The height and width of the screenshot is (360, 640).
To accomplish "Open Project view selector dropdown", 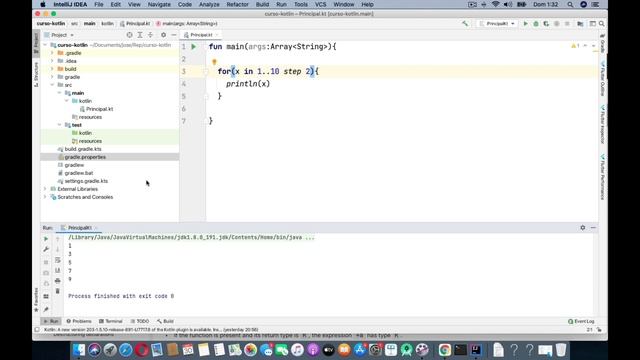I will tap(59, 35).
